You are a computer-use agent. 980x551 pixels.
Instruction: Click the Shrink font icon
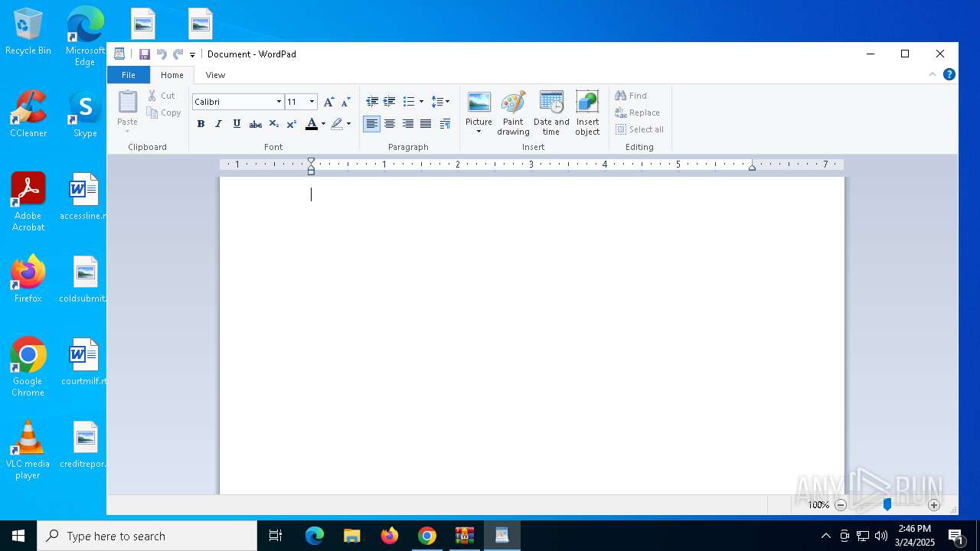point(345,102)
